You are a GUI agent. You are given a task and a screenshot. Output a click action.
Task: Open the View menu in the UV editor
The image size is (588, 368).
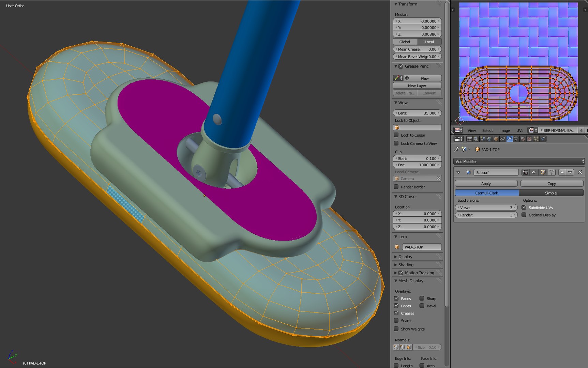click(472, 131)
